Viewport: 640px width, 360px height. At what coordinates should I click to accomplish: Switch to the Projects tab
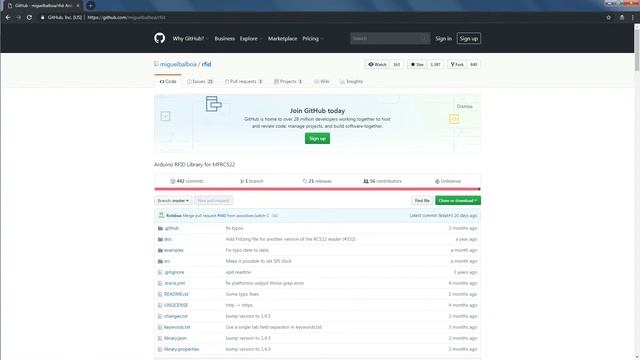pyautogui.click(x=288, y=82)
